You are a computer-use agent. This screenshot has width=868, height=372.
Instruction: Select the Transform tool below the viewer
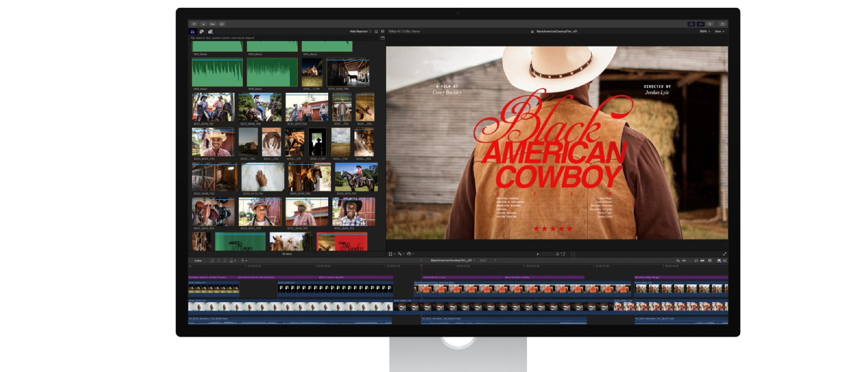coord(391,254)
